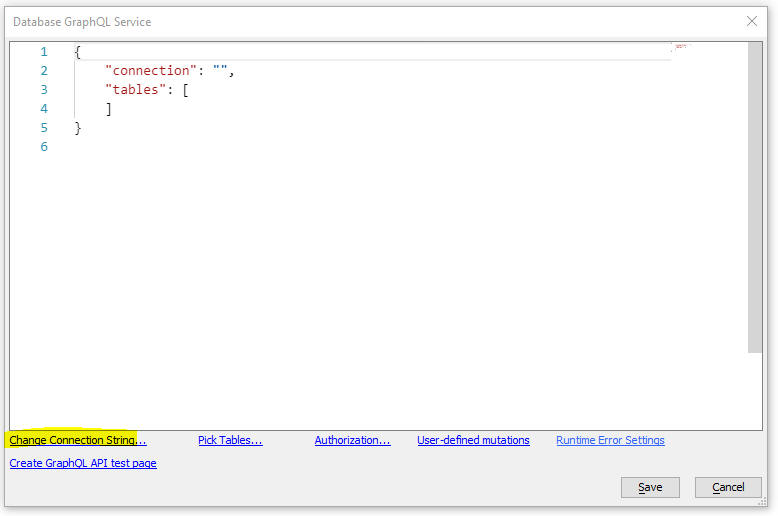
Task: Click Create GraphQL API test page
Action: (83, 463)
